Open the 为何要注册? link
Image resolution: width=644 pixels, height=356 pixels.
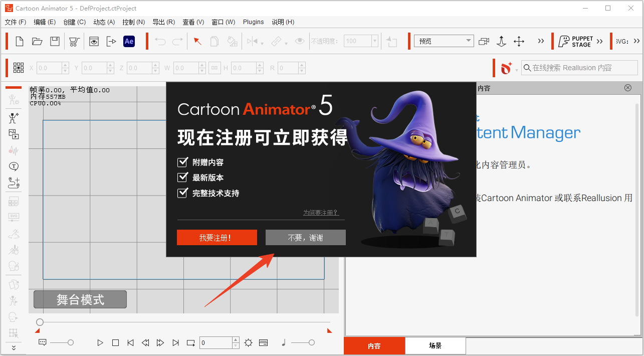pos(321,213)
